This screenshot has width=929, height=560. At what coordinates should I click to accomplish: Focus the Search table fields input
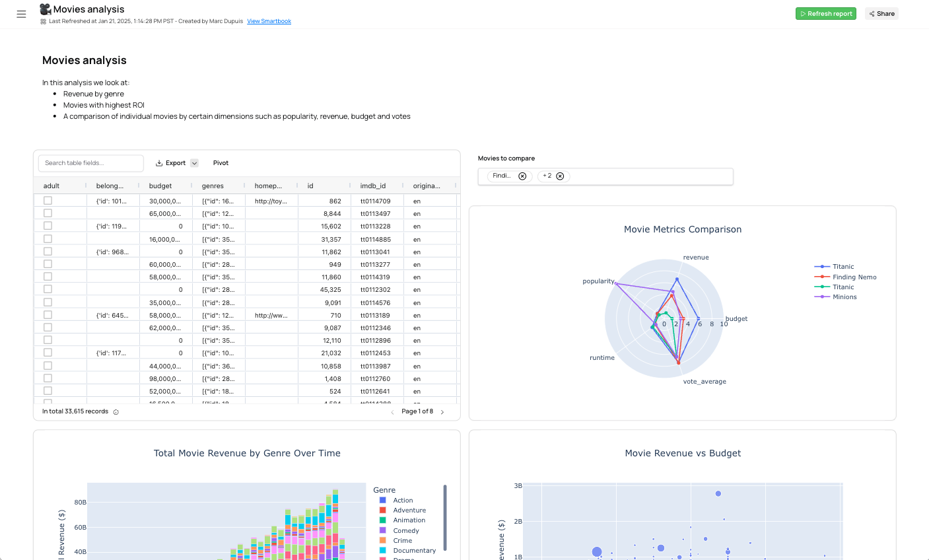[x=91, y=163]
